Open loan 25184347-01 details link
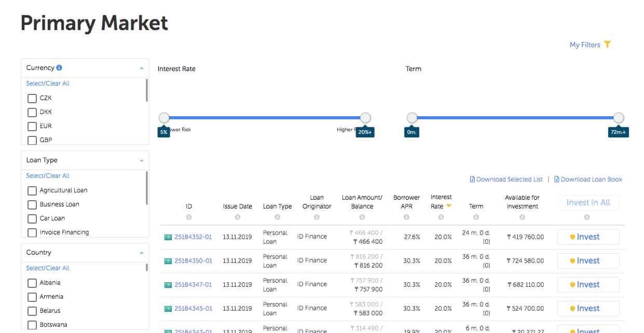 193,285
